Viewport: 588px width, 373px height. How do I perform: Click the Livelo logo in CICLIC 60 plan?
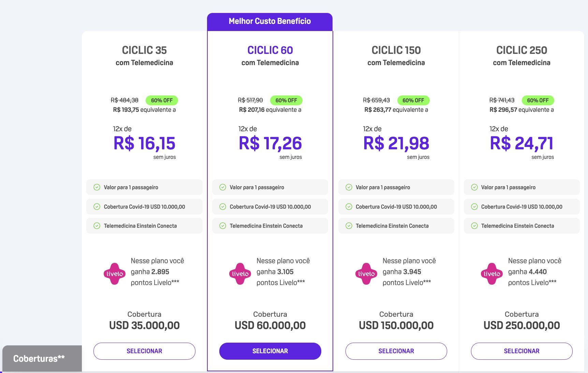240,273
